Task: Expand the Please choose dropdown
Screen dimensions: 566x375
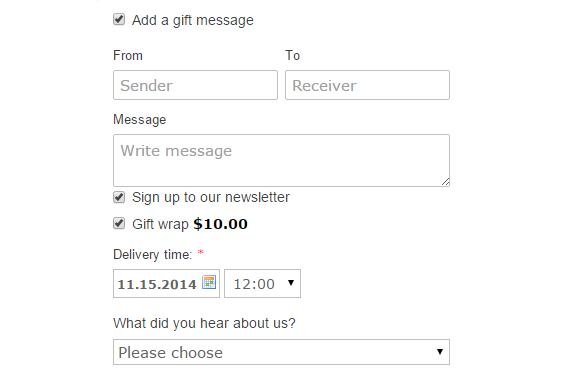Action: click(281, 352)
